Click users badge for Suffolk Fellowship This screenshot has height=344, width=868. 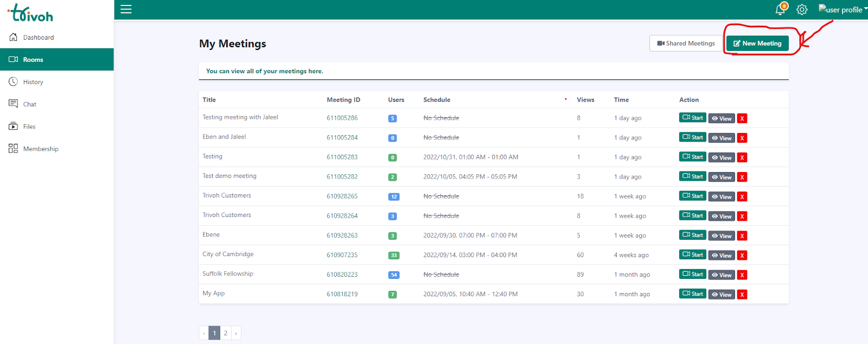click(x=394, y=275)
